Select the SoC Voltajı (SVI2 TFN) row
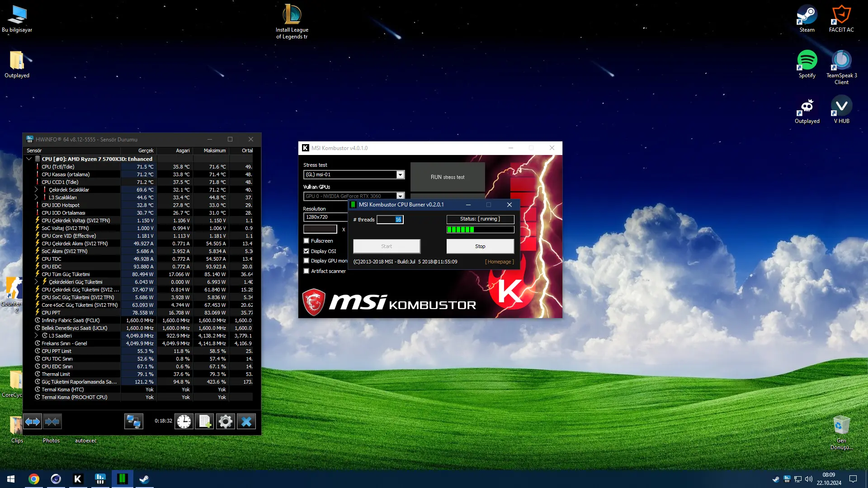 pyautogui.click(x=138, y=228)
